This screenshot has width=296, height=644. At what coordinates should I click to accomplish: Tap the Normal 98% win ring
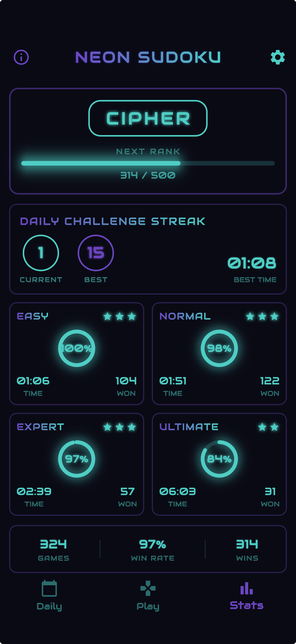[x=219, y=348]
